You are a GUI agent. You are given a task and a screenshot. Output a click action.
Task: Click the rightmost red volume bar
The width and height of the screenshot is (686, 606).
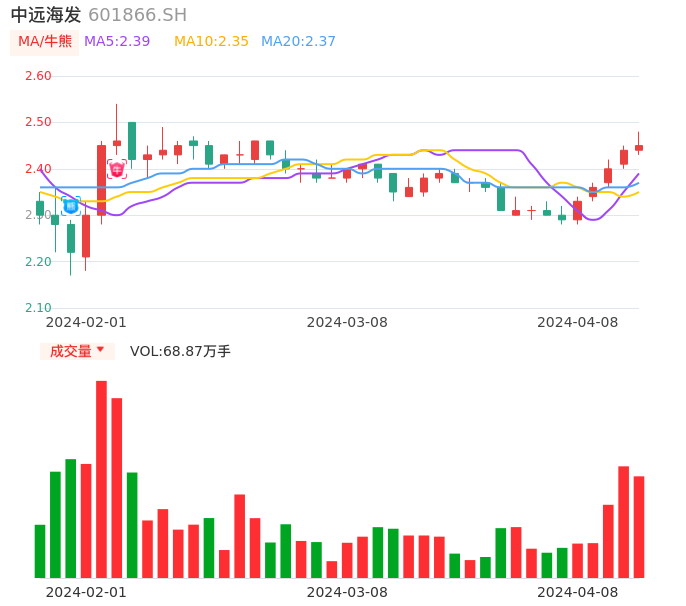tap(639, 526)
